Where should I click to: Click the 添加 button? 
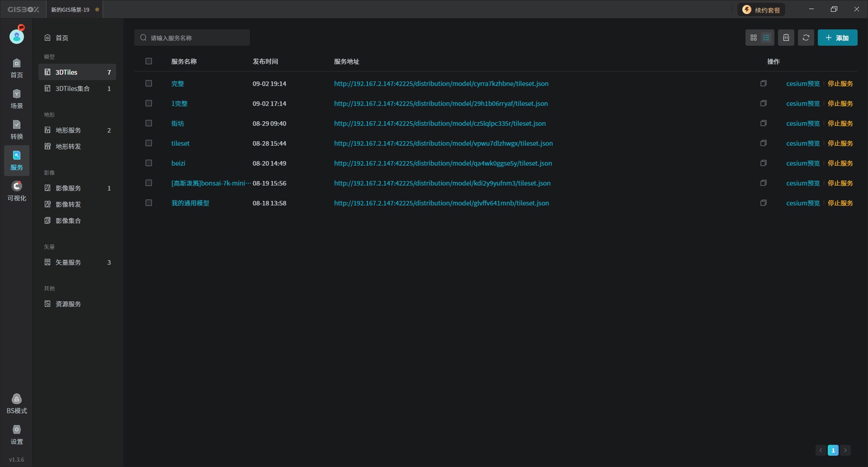(837, 38)
